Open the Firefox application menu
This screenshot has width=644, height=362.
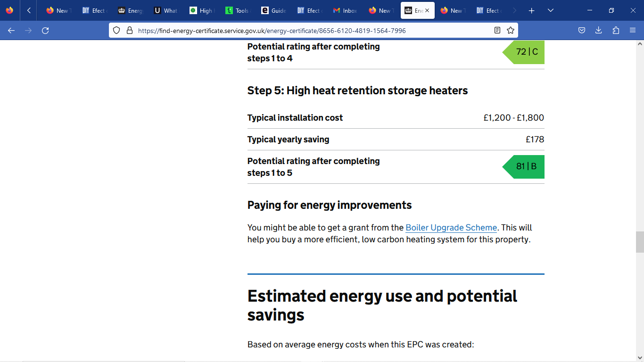pyautogui.click(x=633, y=31)
